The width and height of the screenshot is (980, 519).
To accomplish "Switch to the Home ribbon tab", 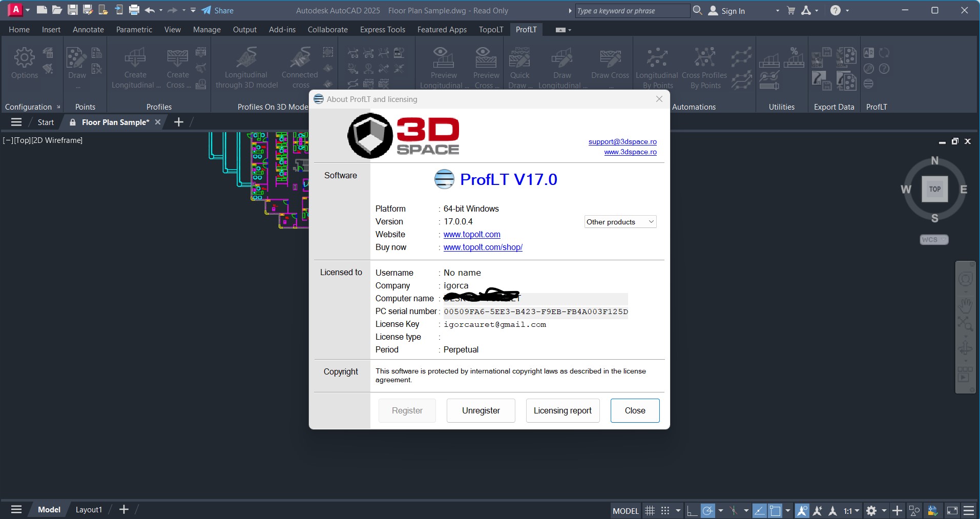I will [19, 30].
